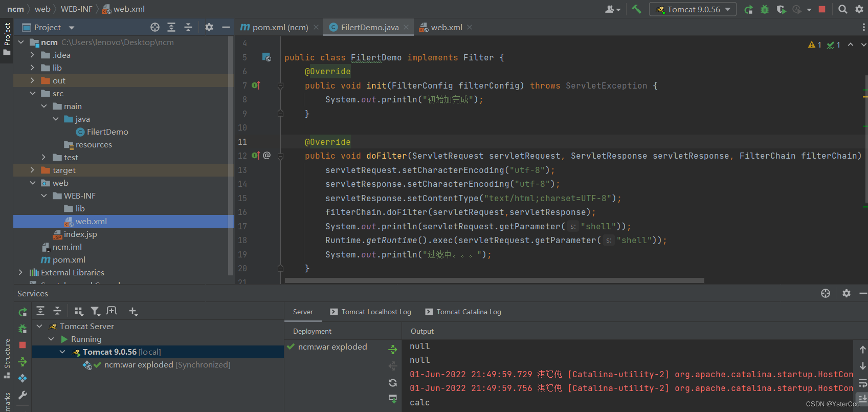The width and height of the screenshot is (868, 412).
Task: Run with coverage icon in top toolbar
Action: [781, 9]
